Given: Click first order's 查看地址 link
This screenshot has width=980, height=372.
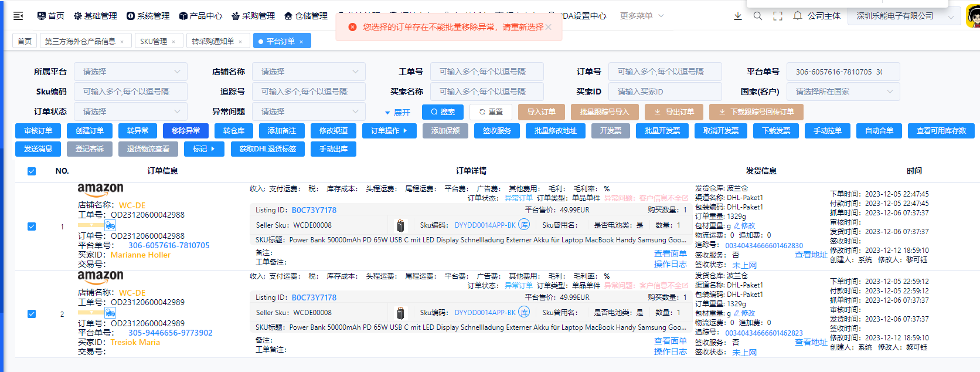Looking at the screenshot, I should pos(811,255).
